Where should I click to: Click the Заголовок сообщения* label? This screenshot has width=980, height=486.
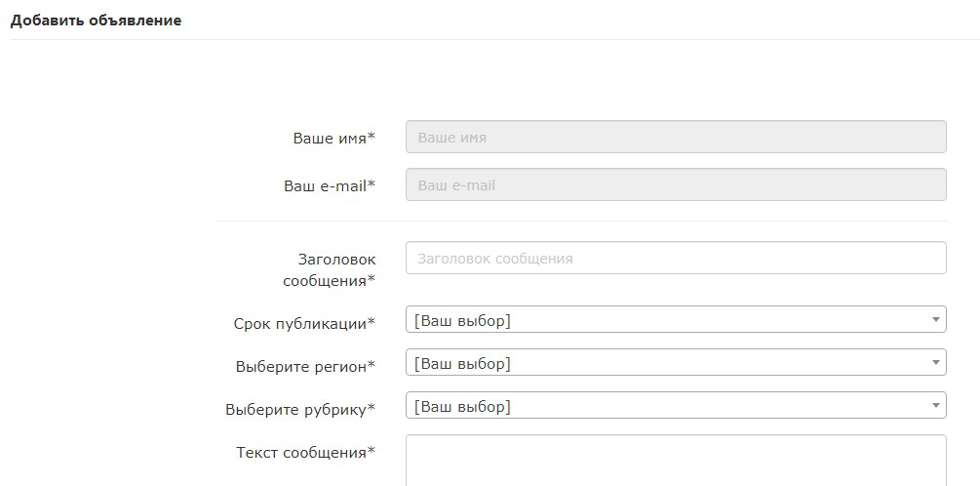[330, 269]
